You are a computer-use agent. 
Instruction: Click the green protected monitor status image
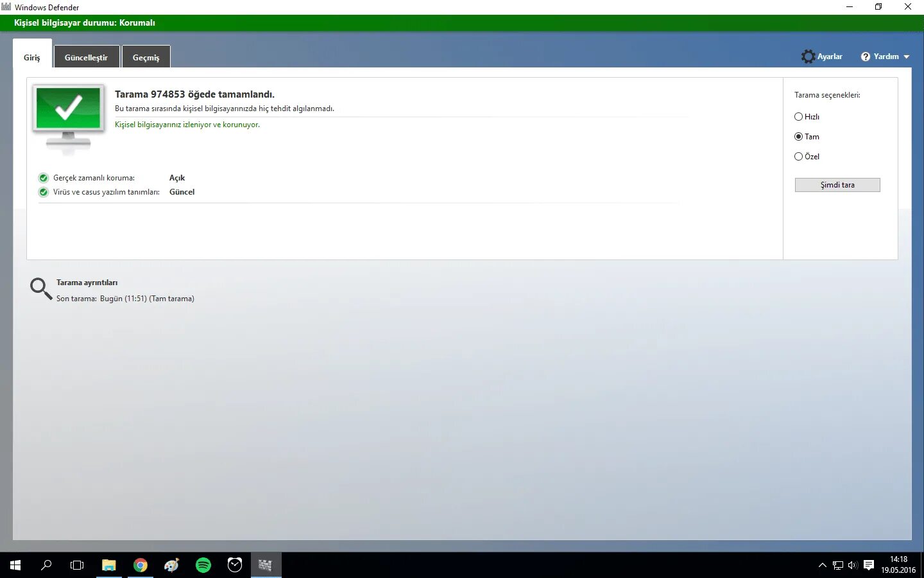[69, 119]
